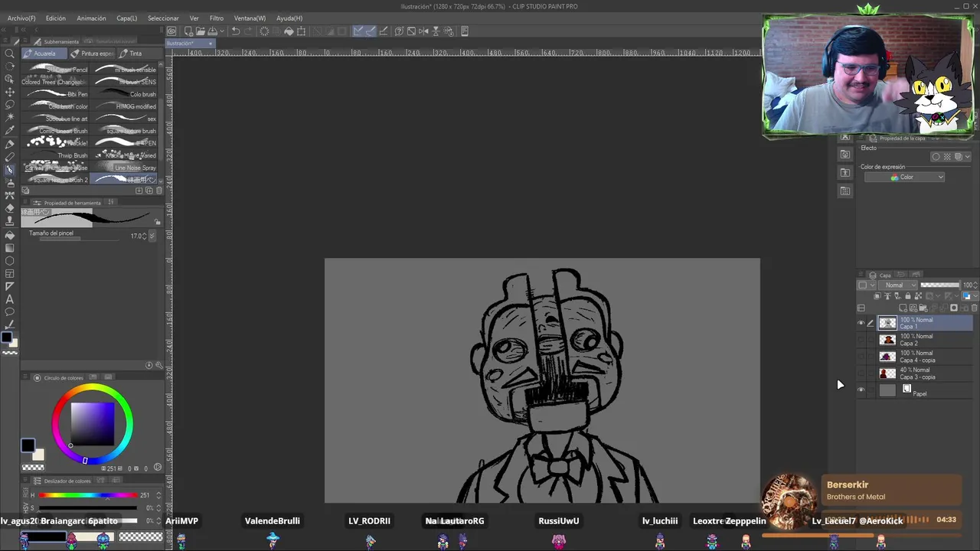The image size is (980, 551).
Task: Click the flip horizontal icon in command bar
Action: click(423, 31)
